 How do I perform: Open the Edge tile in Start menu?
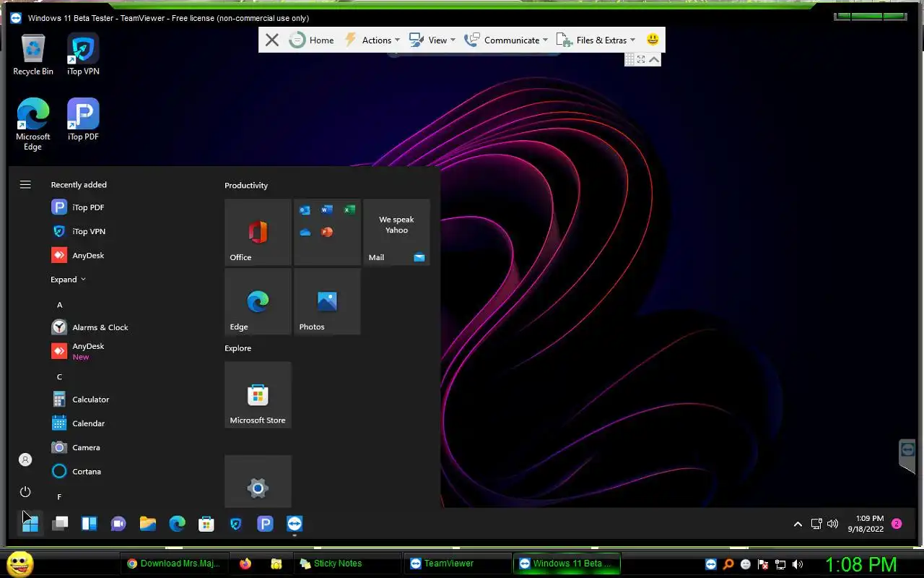258,301
